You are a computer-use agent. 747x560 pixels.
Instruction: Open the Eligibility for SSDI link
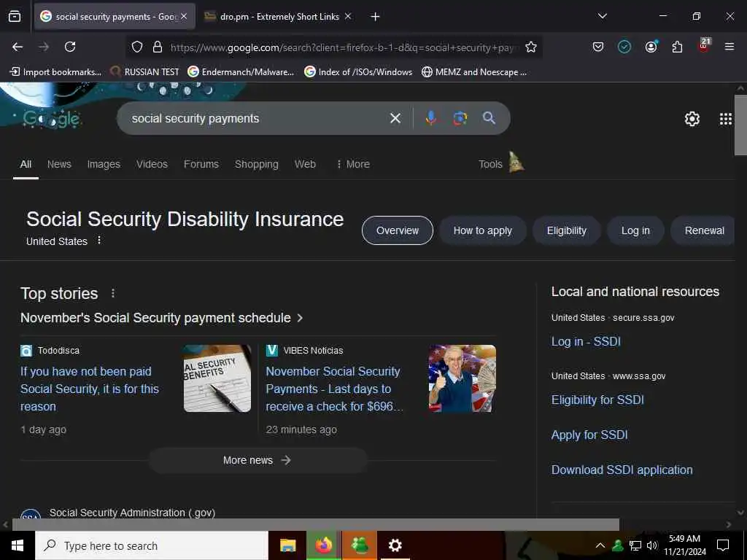tap(597, 400)
